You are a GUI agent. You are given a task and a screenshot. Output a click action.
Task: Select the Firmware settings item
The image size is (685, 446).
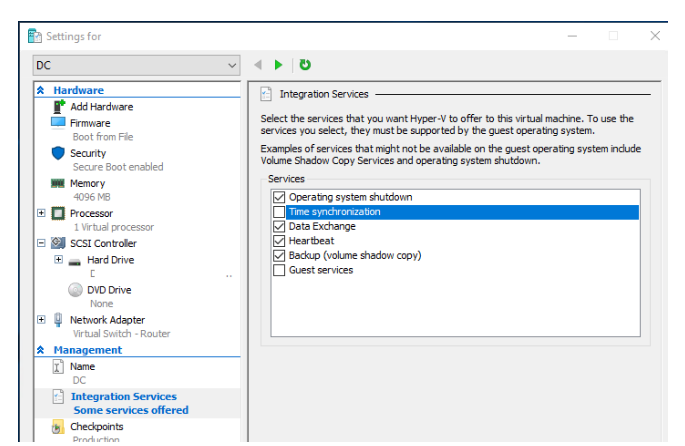pos(90,123)
